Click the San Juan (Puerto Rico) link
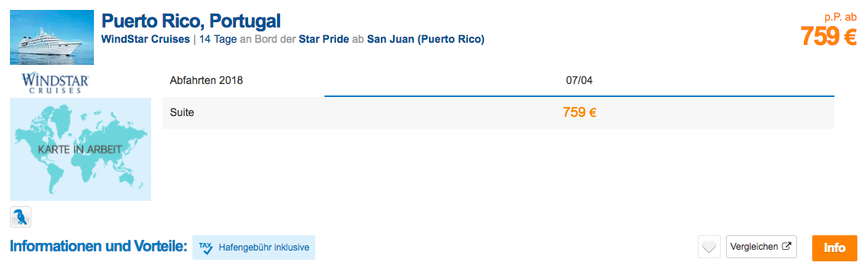868x275 pixels. pyautogui.click(x=426, y=40)
